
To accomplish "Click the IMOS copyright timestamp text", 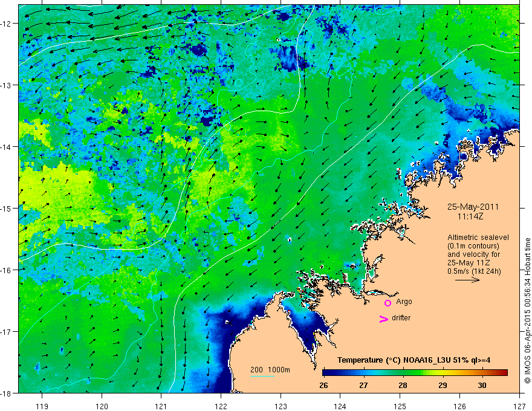I will pyautogui.click(x=528, y=311).
